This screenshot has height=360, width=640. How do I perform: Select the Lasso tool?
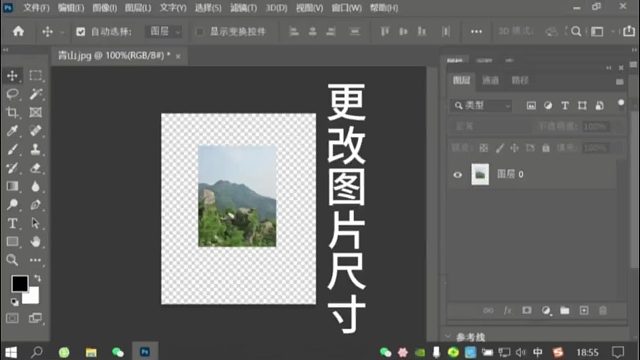click(12, 94)
